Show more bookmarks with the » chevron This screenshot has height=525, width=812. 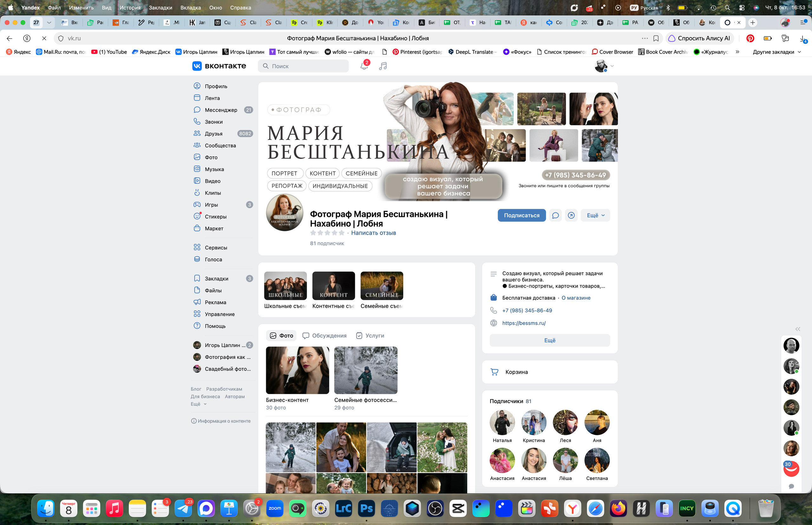click(738, 52)
